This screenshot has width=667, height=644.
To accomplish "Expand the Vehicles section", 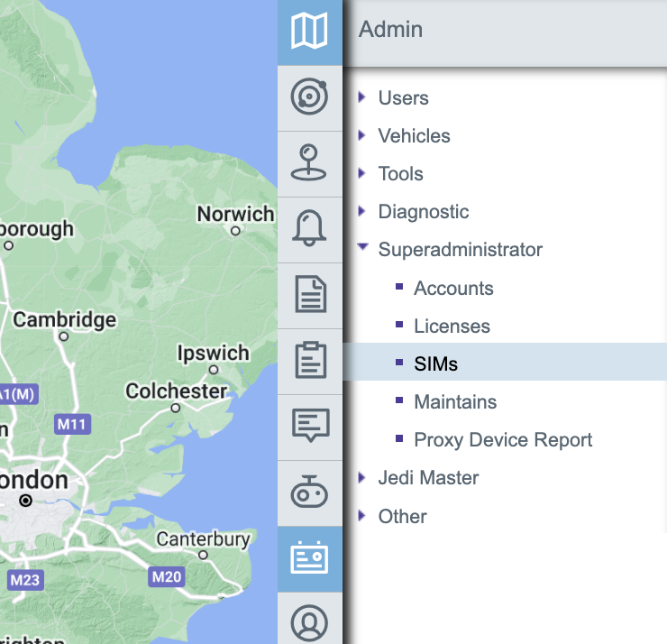I will coord(414,136).
